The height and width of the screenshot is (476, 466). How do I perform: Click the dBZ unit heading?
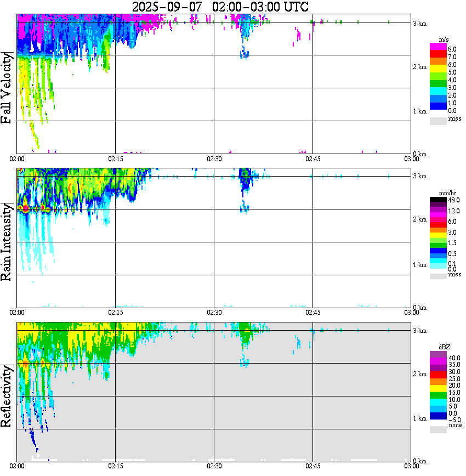(445, 347)
